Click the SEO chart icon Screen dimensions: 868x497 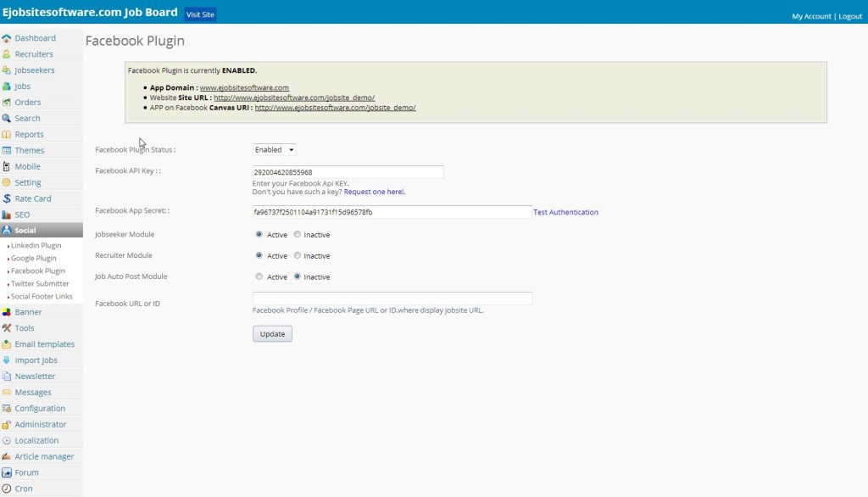[x=7, y=215]
